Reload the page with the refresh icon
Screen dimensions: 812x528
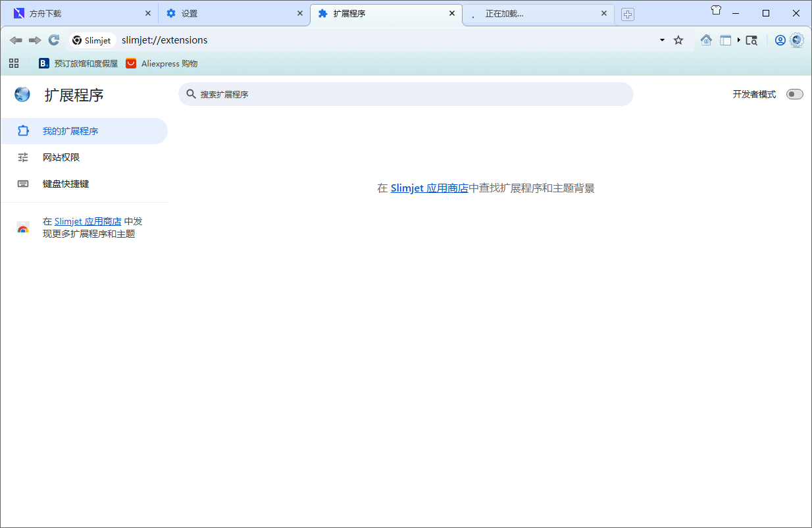(54, 40)
